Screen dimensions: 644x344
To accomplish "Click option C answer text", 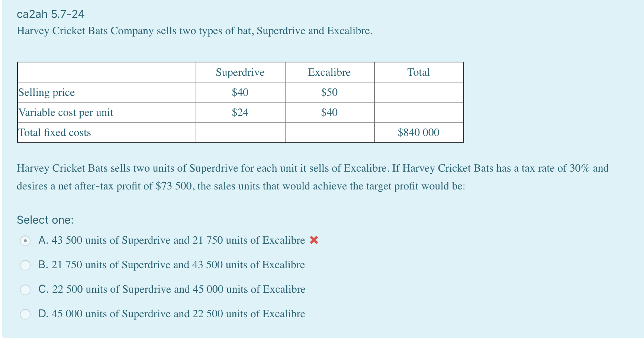I will point(172,289).
